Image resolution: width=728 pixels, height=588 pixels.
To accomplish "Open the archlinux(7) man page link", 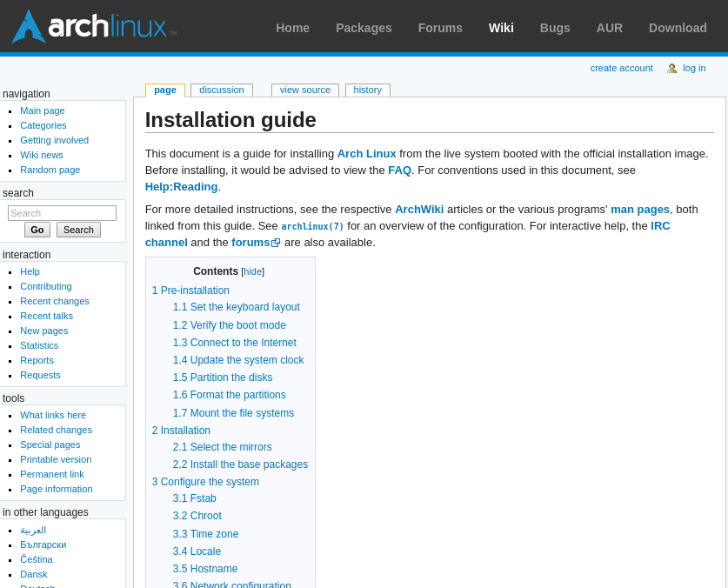I will pyautogui.click(x=312, y=227).
